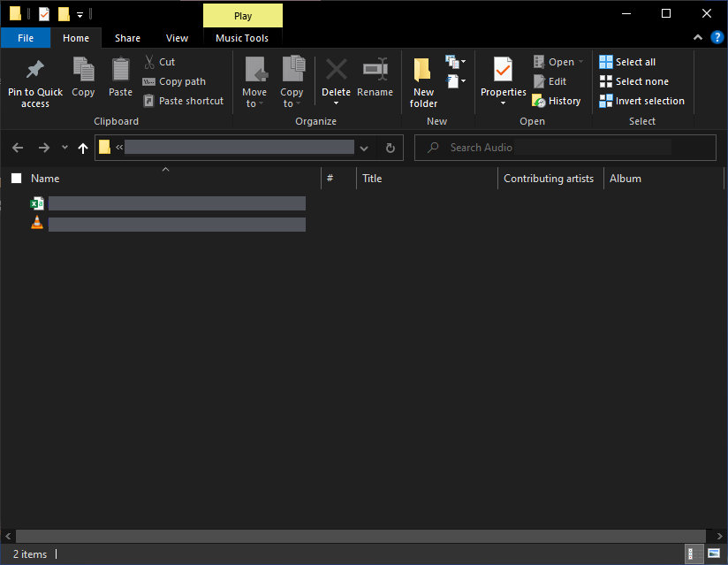Click Select none
Screen dimensions: 728x565
click(x=633, y=81)
